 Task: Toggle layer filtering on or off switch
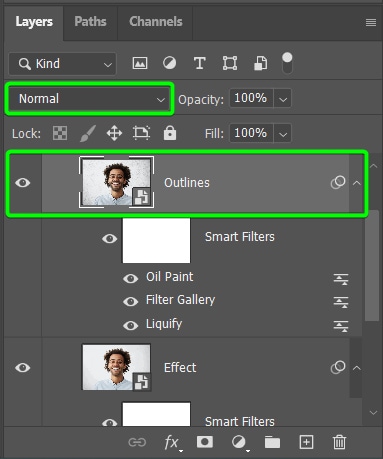click(x=287, y=63)
